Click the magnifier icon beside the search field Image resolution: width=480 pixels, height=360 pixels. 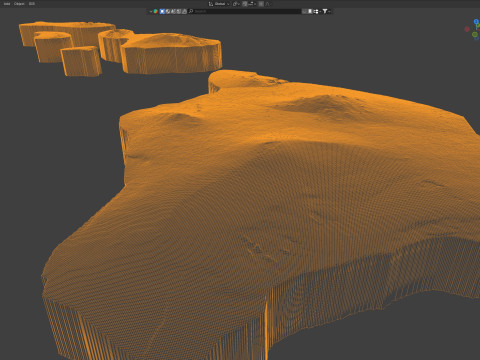pos(191,11)
